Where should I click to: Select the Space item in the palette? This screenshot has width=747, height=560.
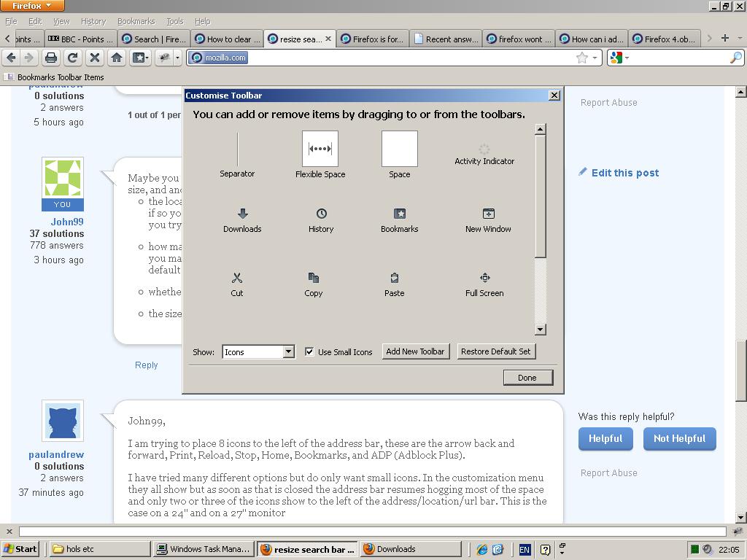click(399, 155)
